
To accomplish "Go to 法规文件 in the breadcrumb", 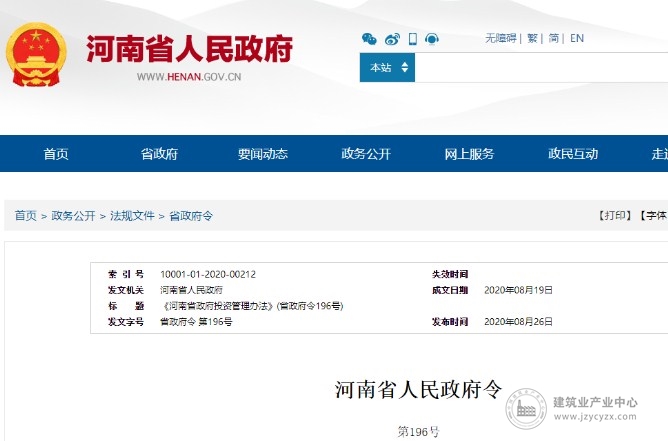I will tap(132, 216).
